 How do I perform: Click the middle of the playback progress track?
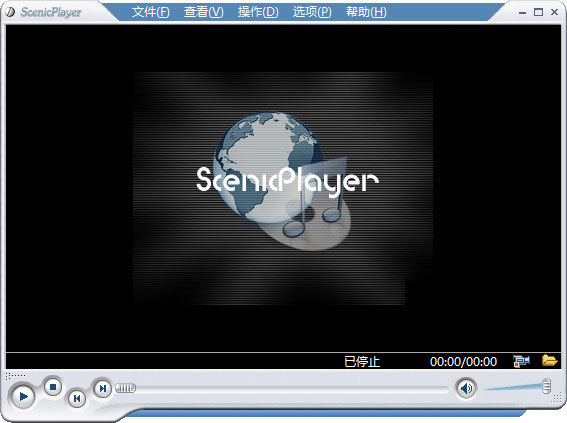(282, 389)
